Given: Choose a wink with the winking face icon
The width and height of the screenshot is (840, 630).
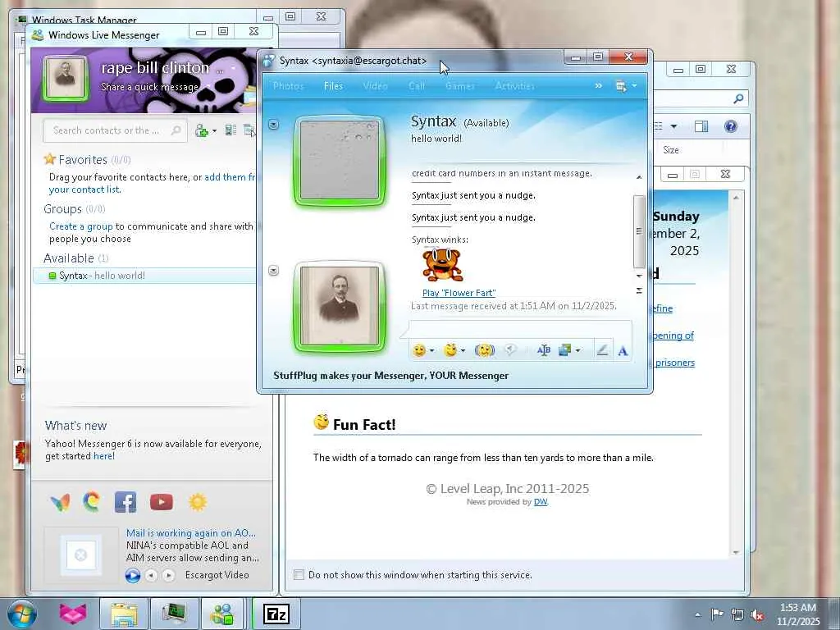Looking at the screenshot, I should coord(450,350).
